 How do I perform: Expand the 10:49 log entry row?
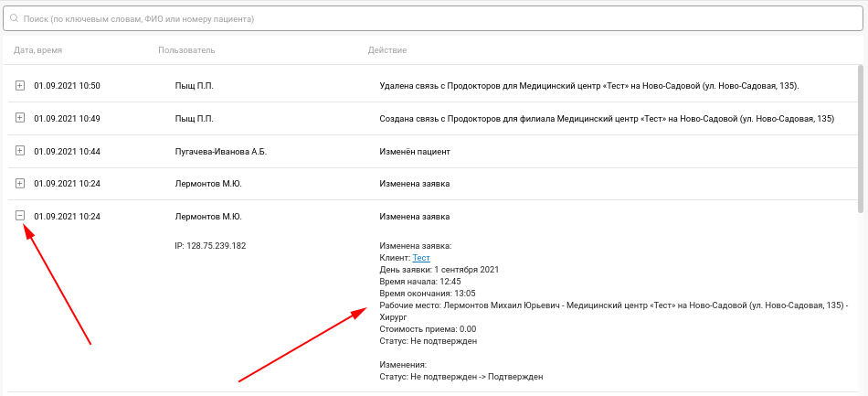[20, 118]
